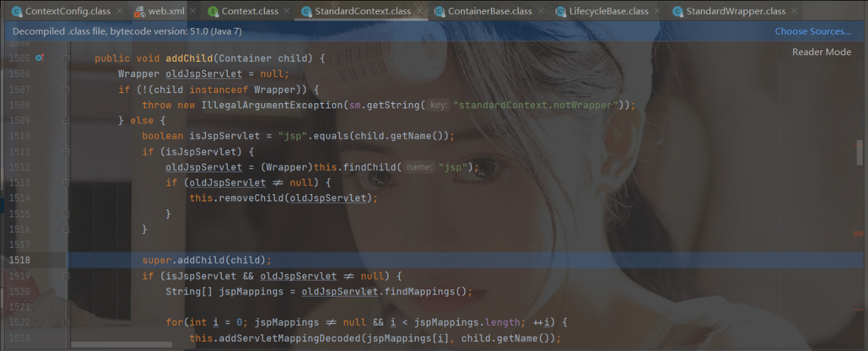Screen dimensions: 868x351
Task: Toggle Reader Mode in the editor
Action: [822, 52]
